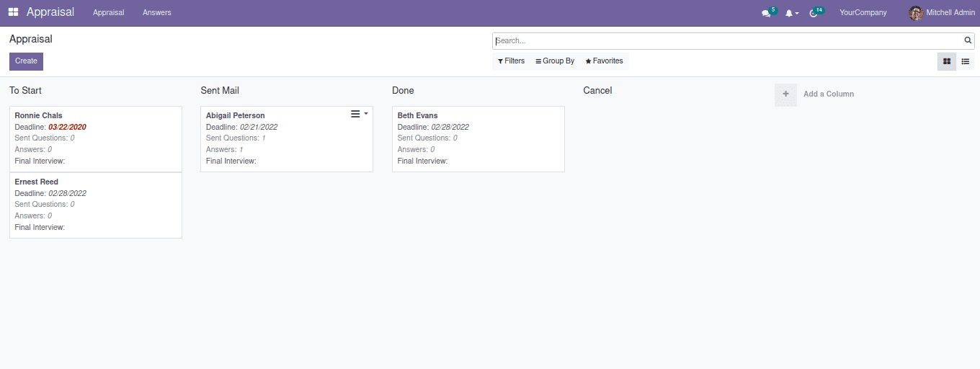The height and width of the screenshot is (369, 980).
Task: Open Beth Evans appraisal card
Action: click(x=478, y=138)
